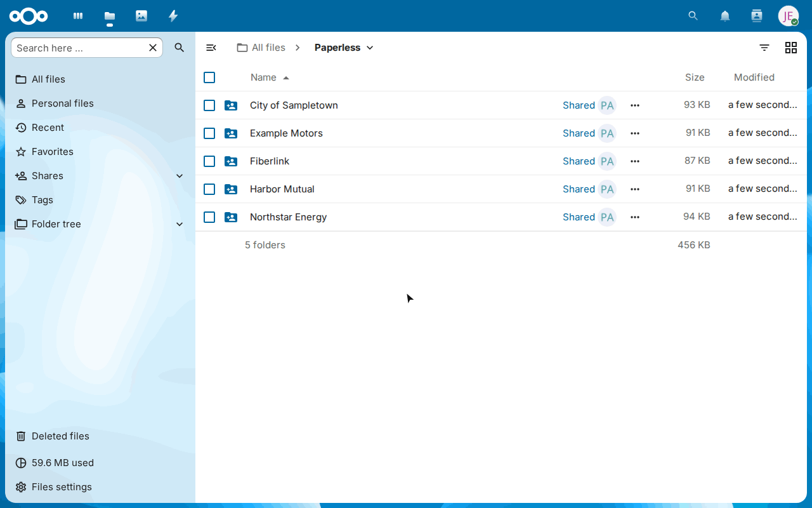Image resolution: width=812 pixels, height=508 pixels.
Task: Select the Fiberlink row checkbox
Action: 209,161
